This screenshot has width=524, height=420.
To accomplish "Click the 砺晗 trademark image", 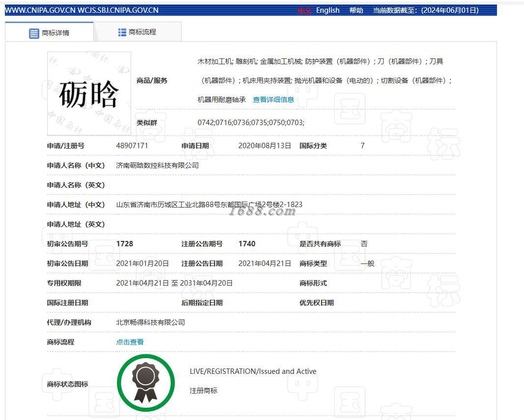I will click(x=89, y=94).
